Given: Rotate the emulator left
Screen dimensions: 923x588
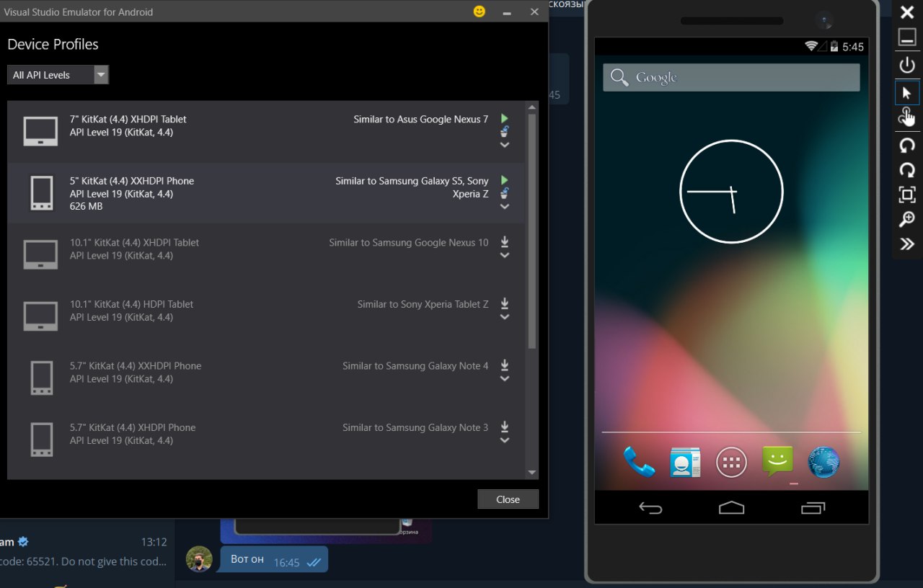Looking at the screenshot, I should [x=907, y=146].
